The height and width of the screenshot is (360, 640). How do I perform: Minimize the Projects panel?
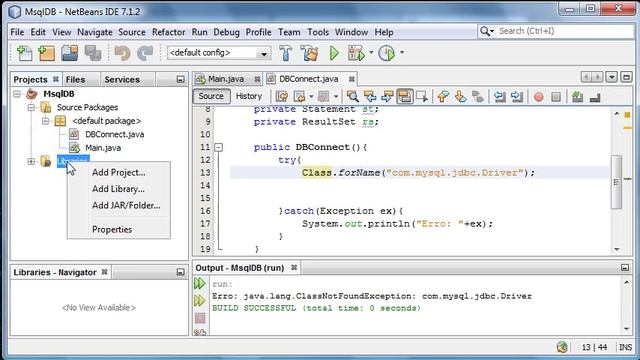pyautogui.click(x=180, y=80)
